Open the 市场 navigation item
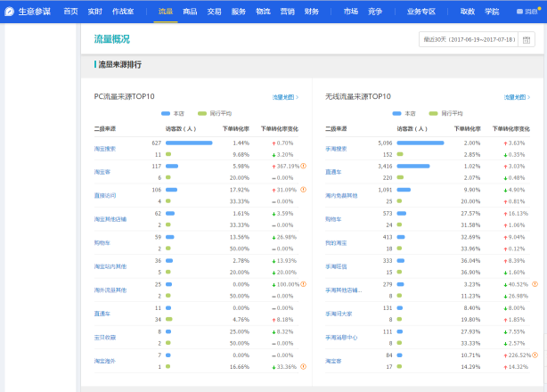Viewport: 547px width, 392px height. pyautogui.click(x=351, y=12)
